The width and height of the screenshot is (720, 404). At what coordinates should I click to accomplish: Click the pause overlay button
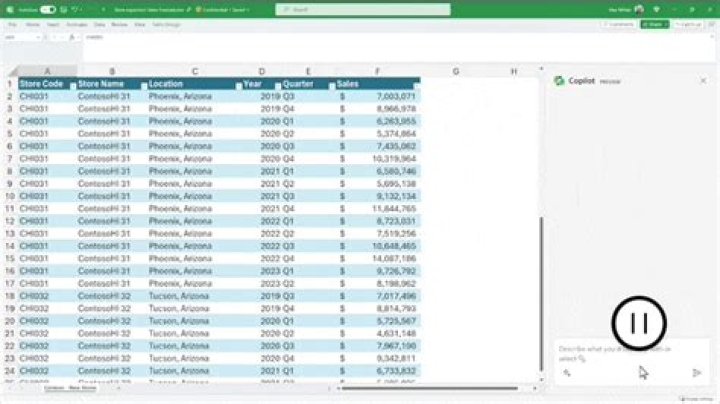pyautogui.click(x=639, y=323)
